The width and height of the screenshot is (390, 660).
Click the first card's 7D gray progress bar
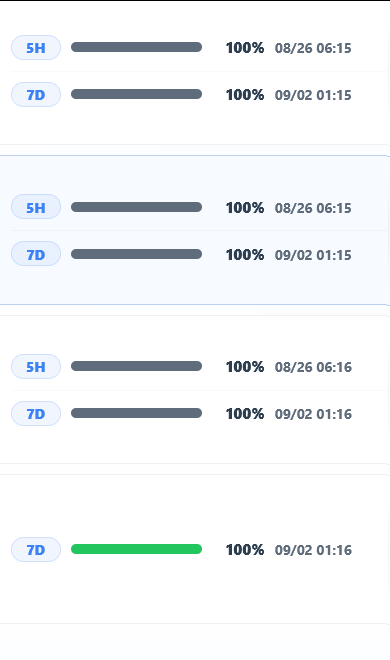136,94
